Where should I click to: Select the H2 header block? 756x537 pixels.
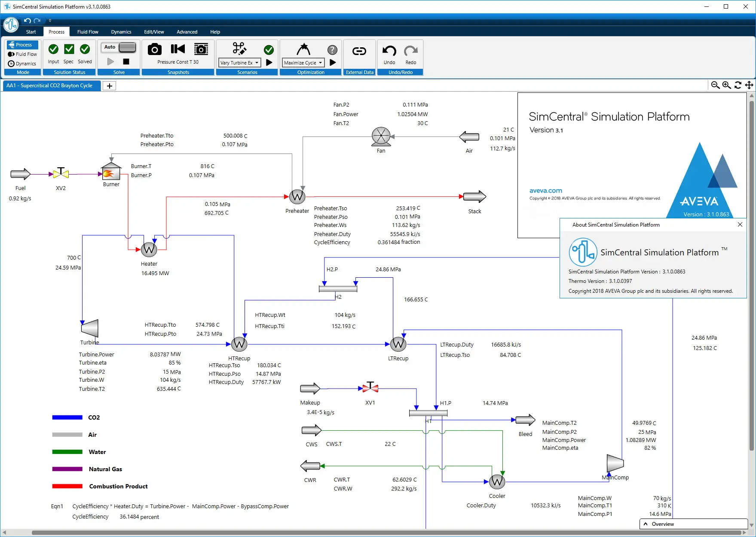click(338, 289)
